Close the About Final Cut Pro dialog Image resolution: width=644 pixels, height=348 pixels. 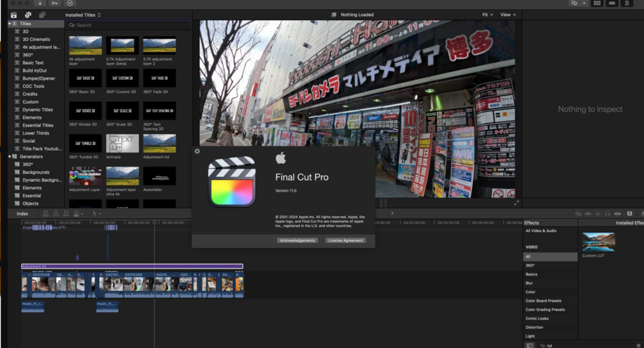point(197,151)
